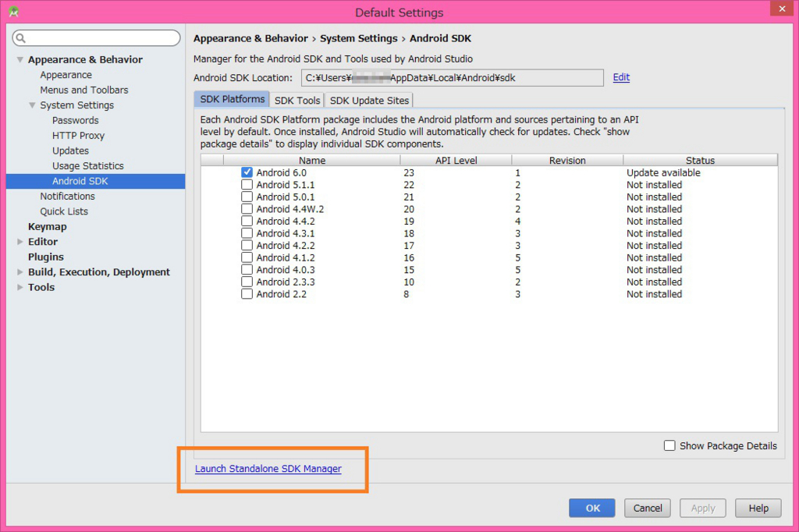Click API level 22 cell
Image resolution: width=799 pixels, height=532 pixels.
tap(409, 185)
